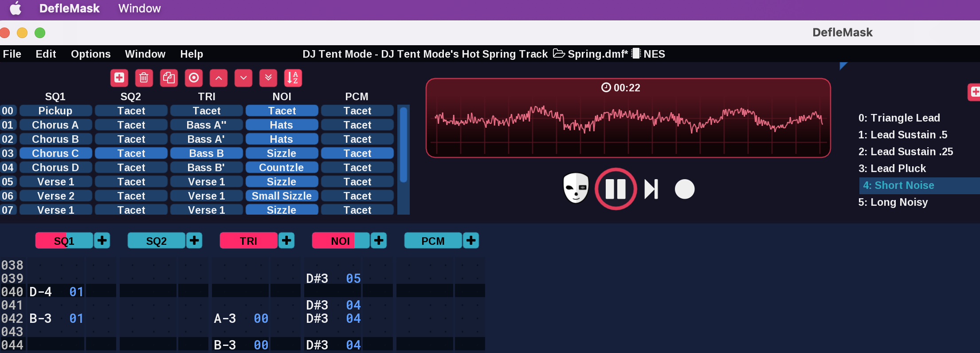The image size is (980, 353).
Task: Click the plus button next to SQ2 channel
Action: 194,240
